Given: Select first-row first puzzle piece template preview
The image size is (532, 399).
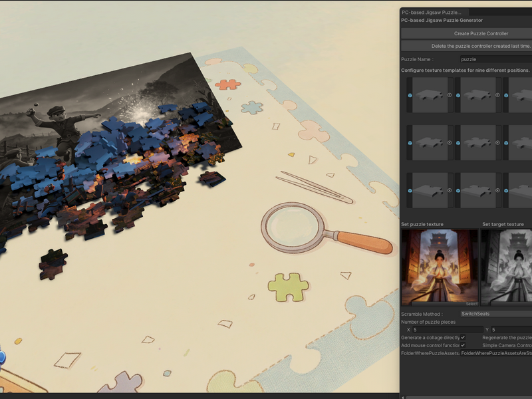Looking at the screenshot, I should [x=430, y=95].
